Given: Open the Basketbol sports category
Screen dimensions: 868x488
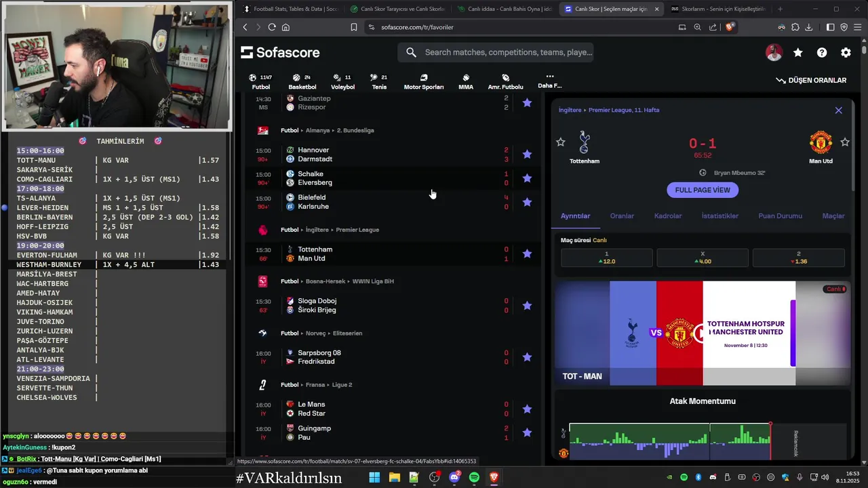Looking at the screenshot, I should 302,81.
